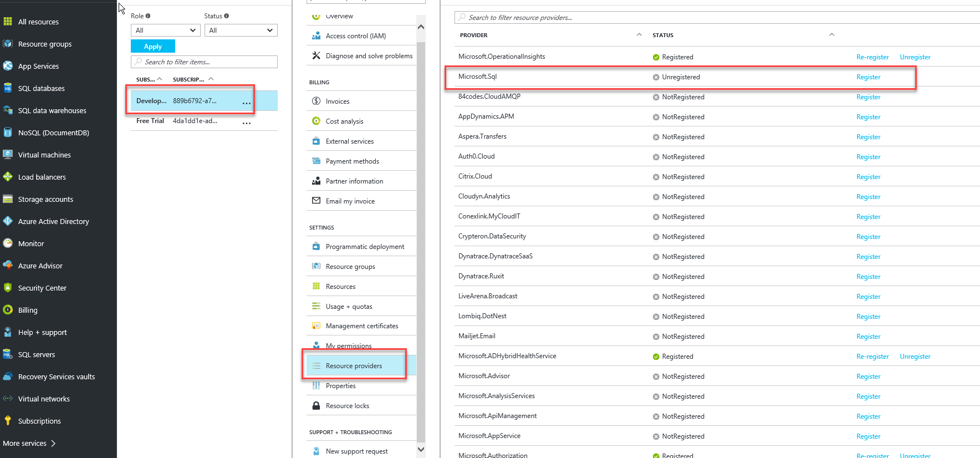Click the Recovery Services vaults icon
The height and width of the screenshot is (458, 980).
click(8, 376)
